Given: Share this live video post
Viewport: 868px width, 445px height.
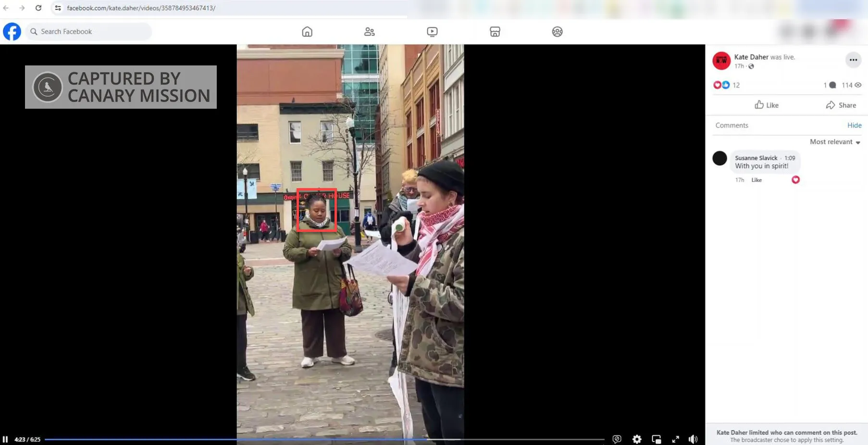Looking at the screenshot, I should tap(841, 105).
